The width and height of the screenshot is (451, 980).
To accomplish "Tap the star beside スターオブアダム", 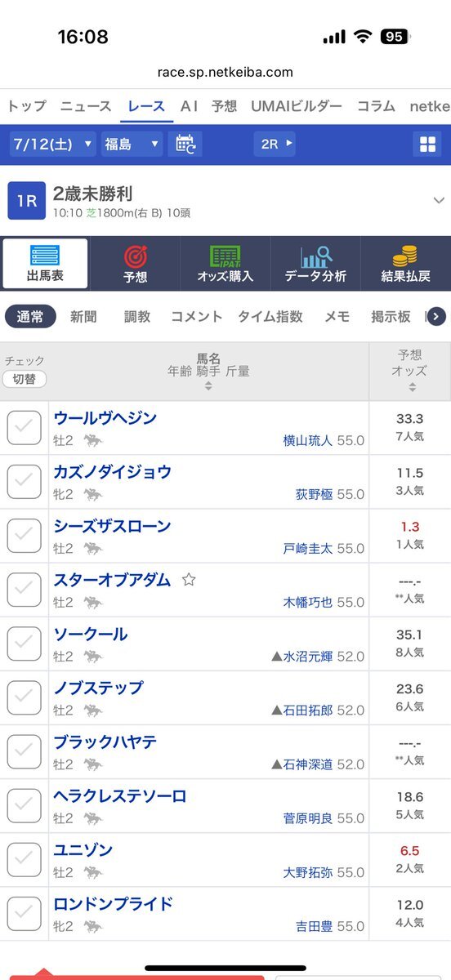I will [189, 580].
